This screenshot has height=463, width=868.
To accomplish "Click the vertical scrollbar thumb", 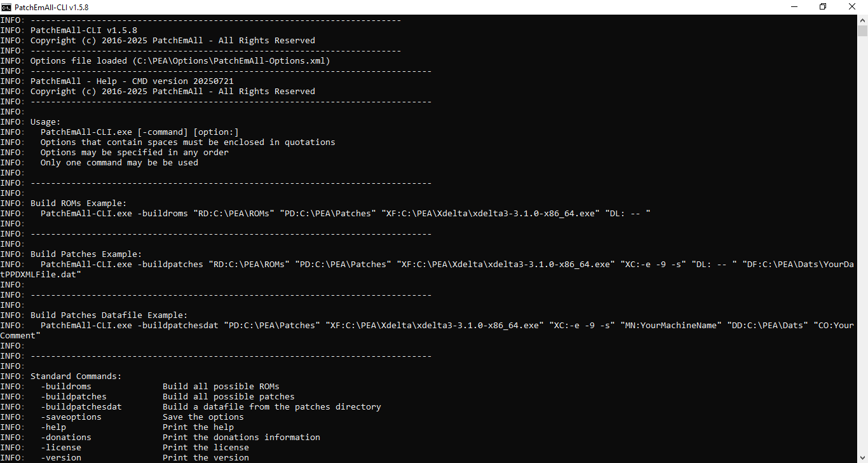I will [x=862, y=31].
